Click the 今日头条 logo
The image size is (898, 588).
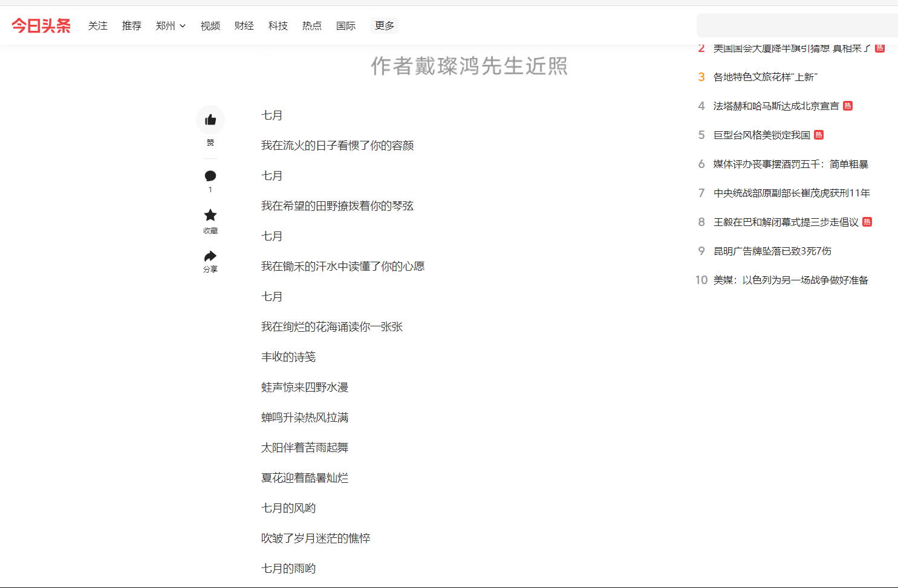click(x=41, y=25)
